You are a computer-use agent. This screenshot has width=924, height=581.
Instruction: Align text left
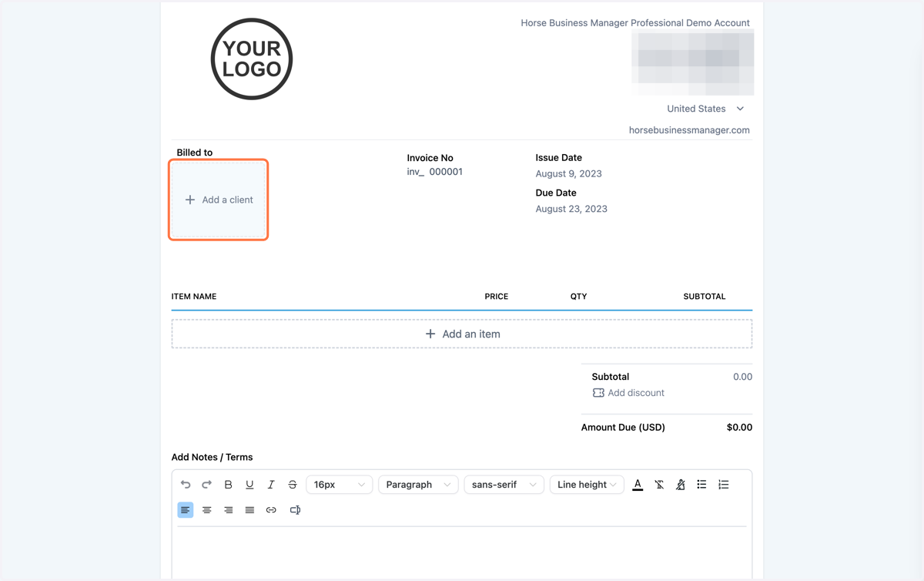(x=186, y=510)
